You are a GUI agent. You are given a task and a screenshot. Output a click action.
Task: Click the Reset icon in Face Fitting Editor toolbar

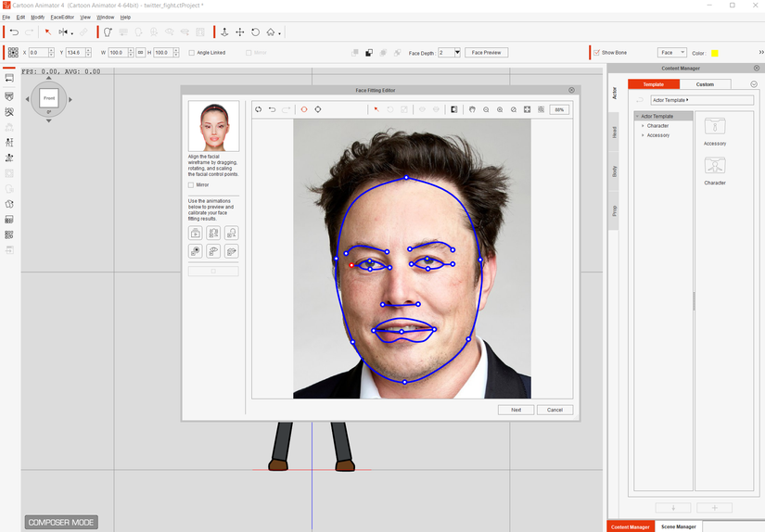259,109
